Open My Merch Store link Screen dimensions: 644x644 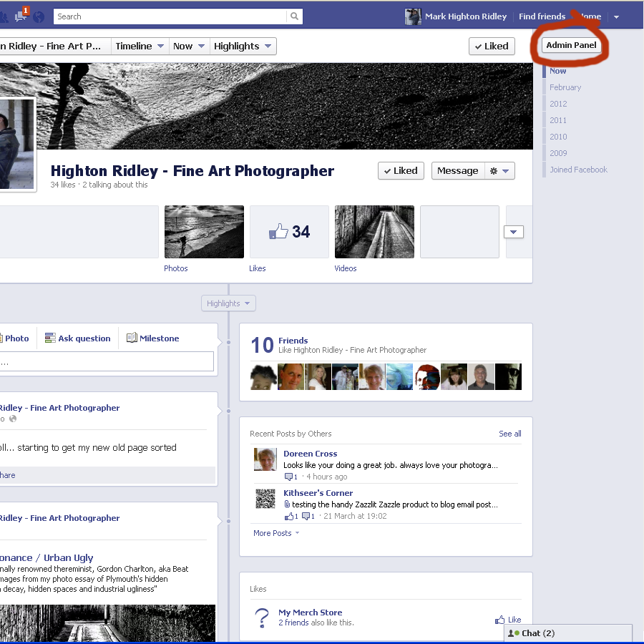(x=310, y=613)
